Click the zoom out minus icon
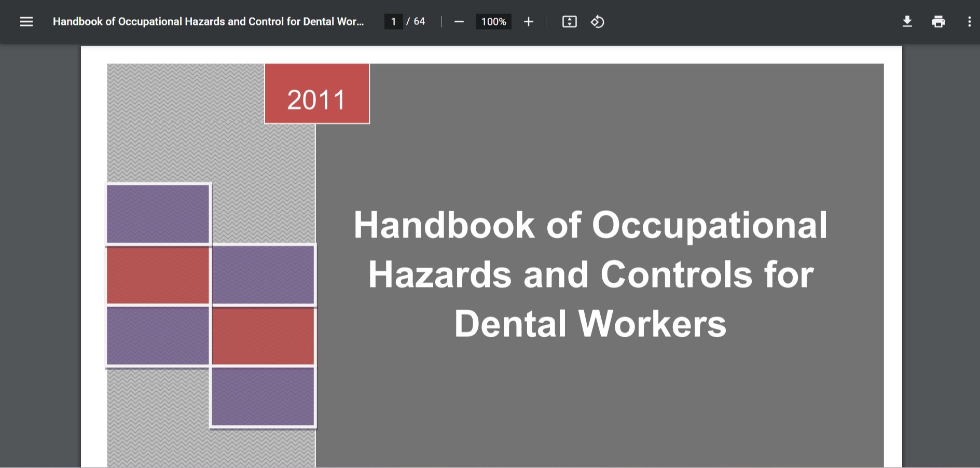This screenshot has height=468, width=980. pyautogui.click(x=459, y=22)
